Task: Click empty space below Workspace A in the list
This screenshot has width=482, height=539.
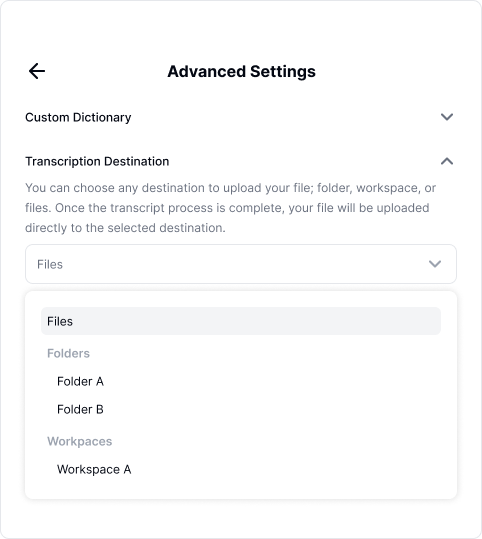Action: click(241, 488)
